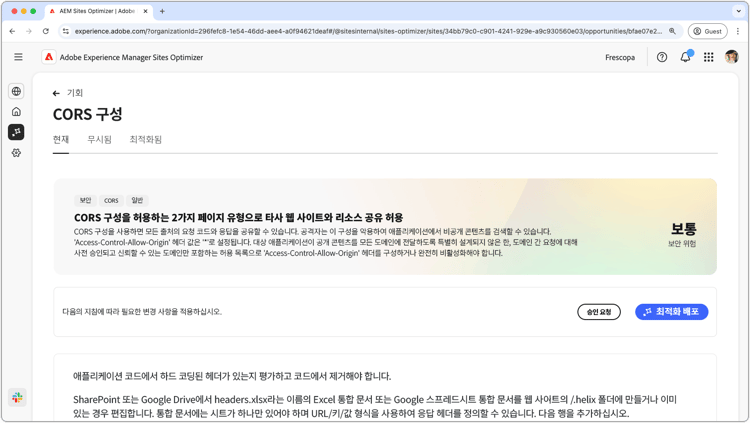750x423 pixels.
Task: Open the notifications bell
Action: 685,57
